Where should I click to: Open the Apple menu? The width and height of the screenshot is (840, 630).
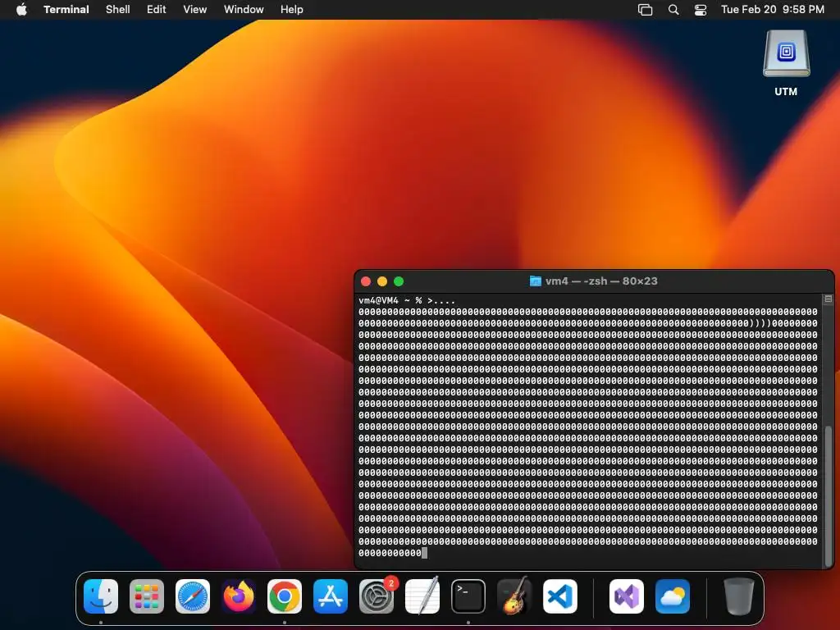[21, 10]
